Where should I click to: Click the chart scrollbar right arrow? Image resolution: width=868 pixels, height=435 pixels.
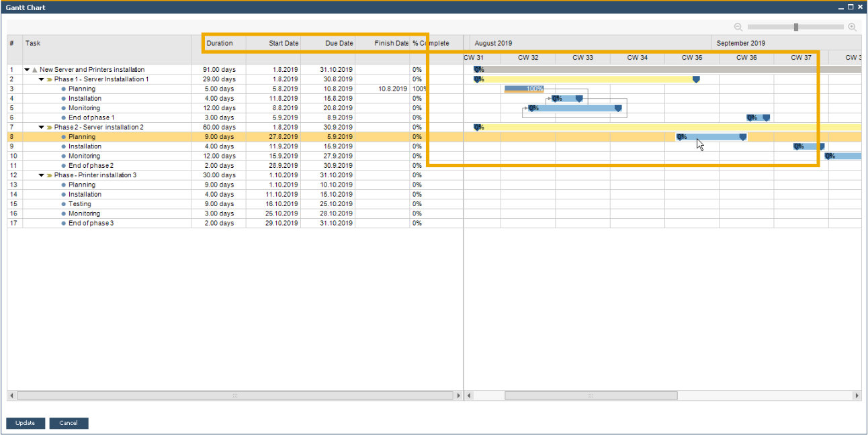(x=857, y=396)
